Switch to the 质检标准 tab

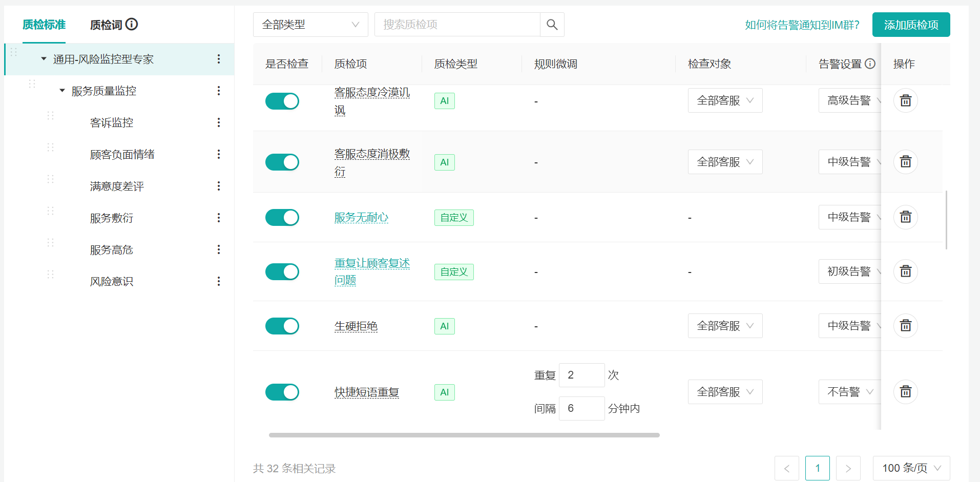click(x=44, y=25)
